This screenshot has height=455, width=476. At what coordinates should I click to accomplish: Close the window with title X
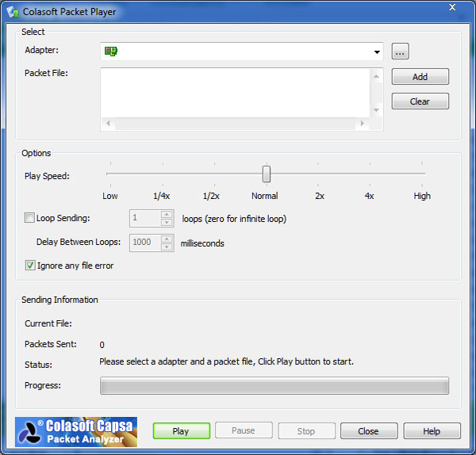[452, 7]
